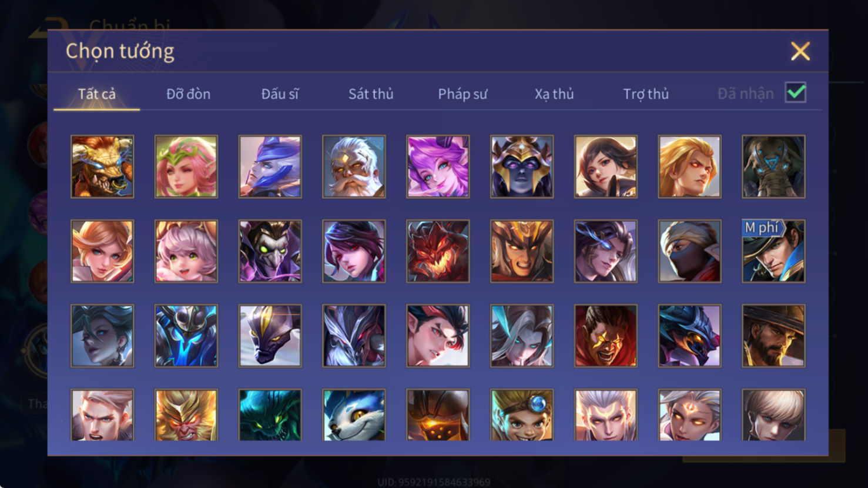Filter heroes by Xạ thủ tab

pyautogui.click(x=554, y=94)
